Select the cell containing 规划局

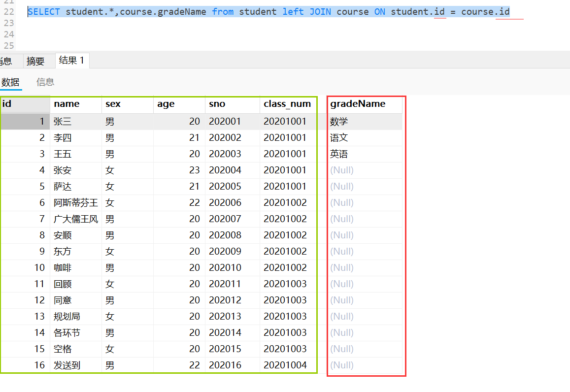[x=75, y=317]
